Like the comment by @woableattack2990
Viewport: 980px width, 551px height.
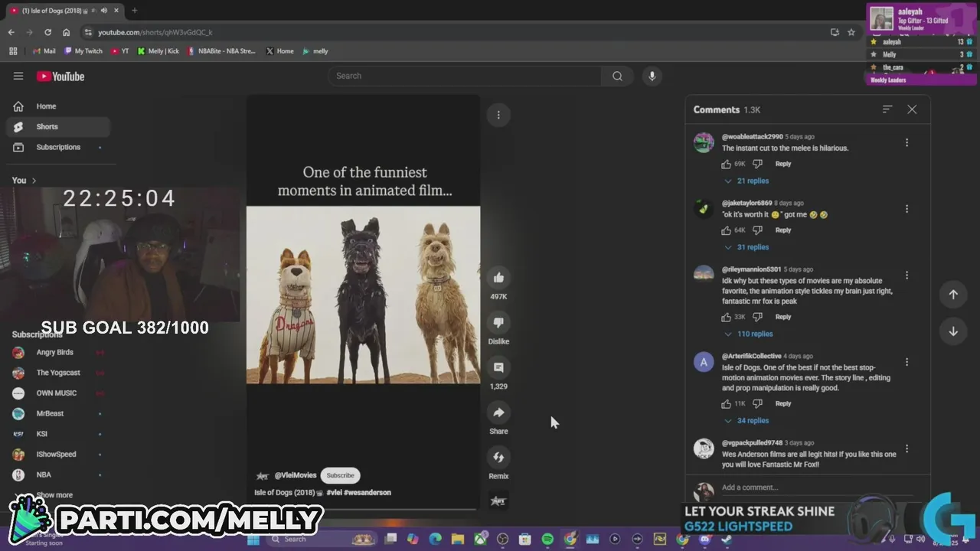coord(727,164)
